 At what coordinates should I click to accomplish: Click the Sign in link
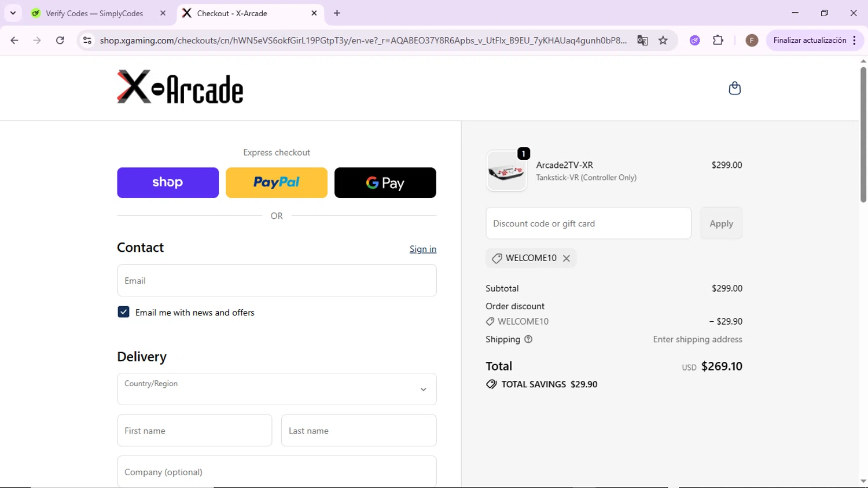[x=423, y=249]
